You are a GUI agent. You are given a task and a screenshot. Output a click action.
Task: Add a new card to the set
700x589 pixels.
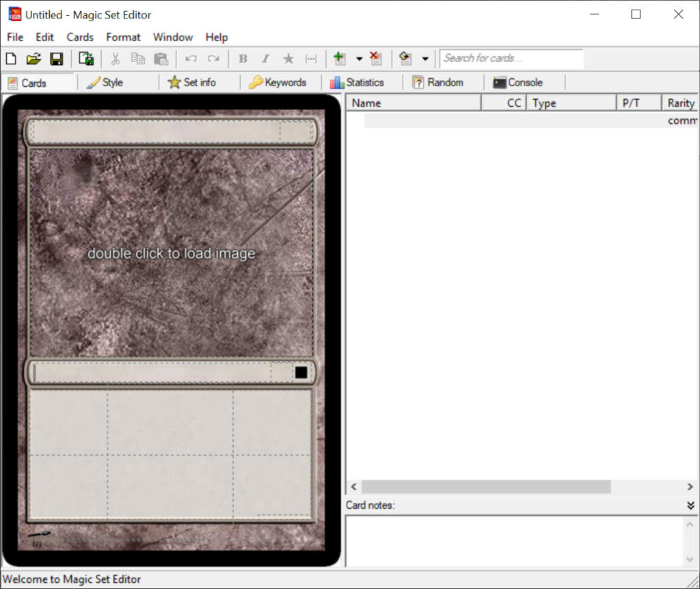click(x=340, y=59)
